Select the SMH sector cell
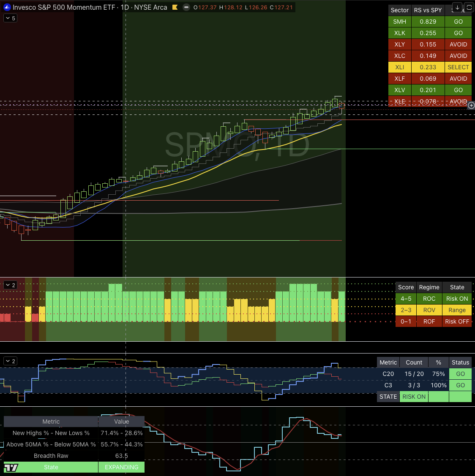Image resolution: width=475 pixels, height=476 pixels. click(x=399, y=22)
